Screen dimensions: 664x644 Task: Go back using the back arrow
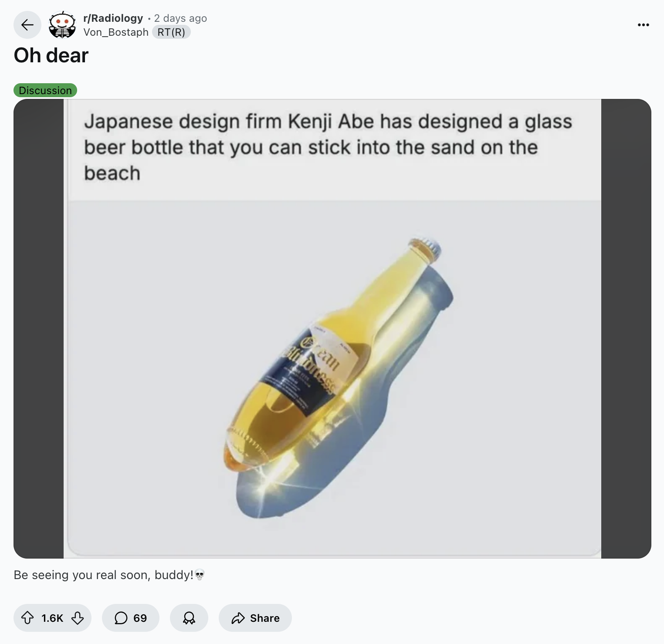tap(27, 25)
